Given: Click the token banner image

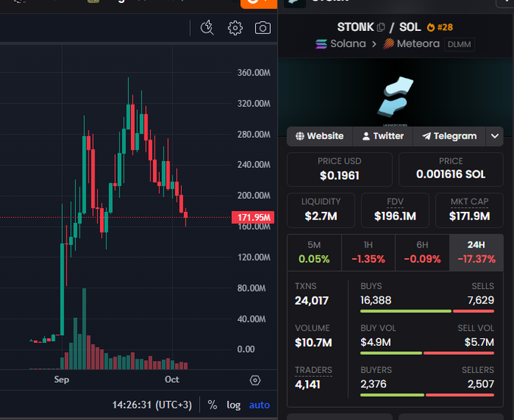Looking at the screenshot, I should click(396, 98).
